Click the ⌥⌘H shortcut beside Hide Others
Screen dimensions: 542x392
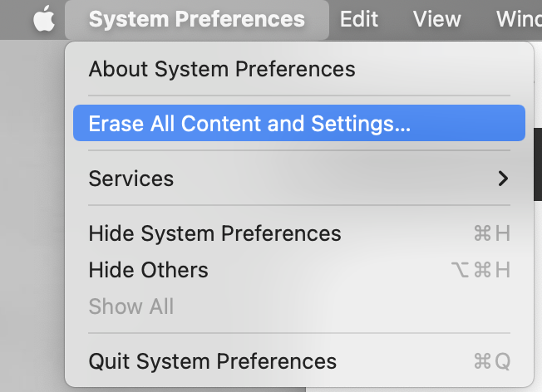pos(480,270)
